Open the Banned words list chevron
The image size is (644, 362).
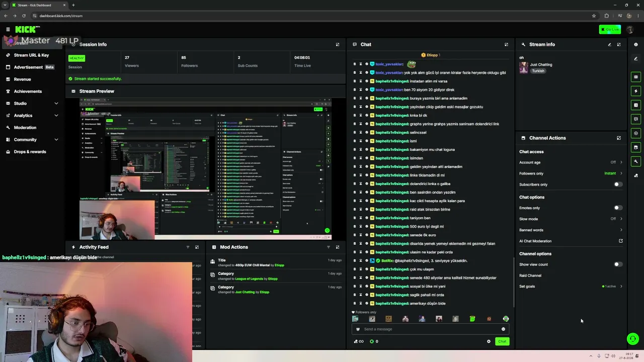(621, 230)
